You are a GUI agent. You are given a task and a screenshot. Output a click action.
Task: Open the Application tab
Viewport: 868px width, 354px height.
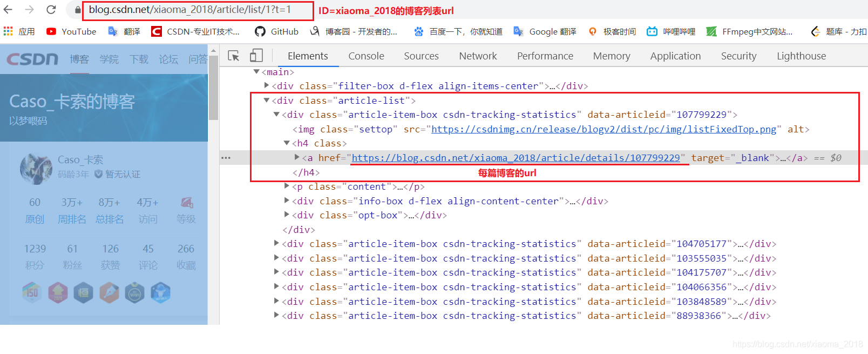click(675, 56)
